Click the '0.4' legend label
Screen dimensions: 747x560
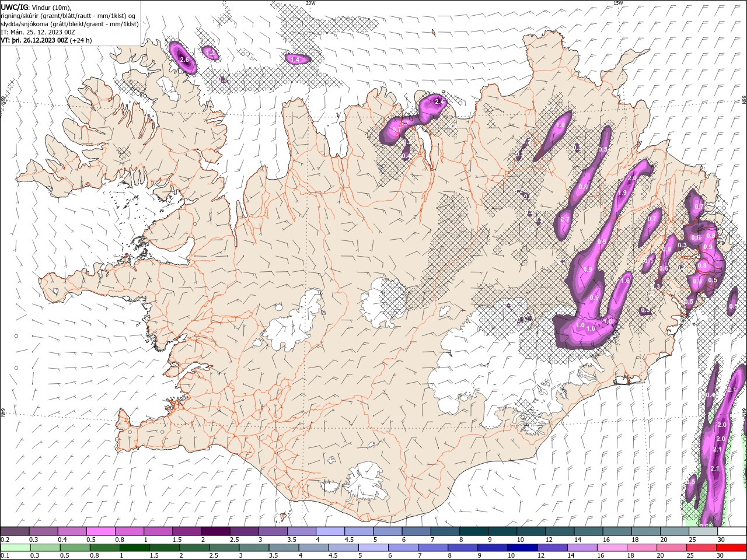[62, 540]
